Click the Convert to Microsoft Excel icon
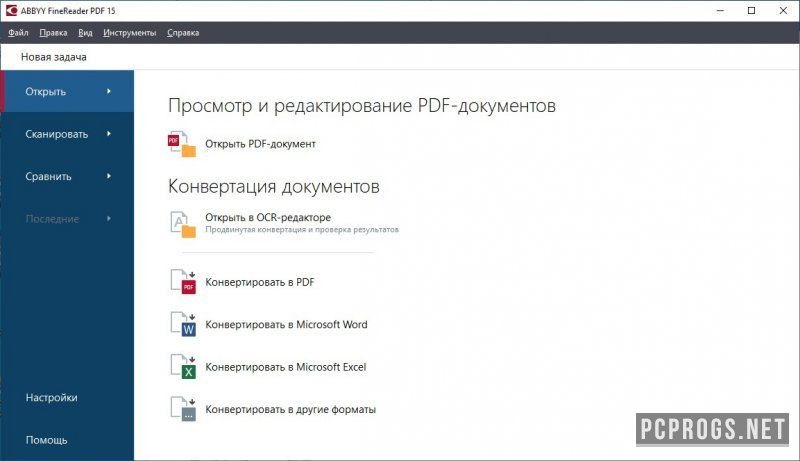This screenshot has width=800, height=461. 182,367
